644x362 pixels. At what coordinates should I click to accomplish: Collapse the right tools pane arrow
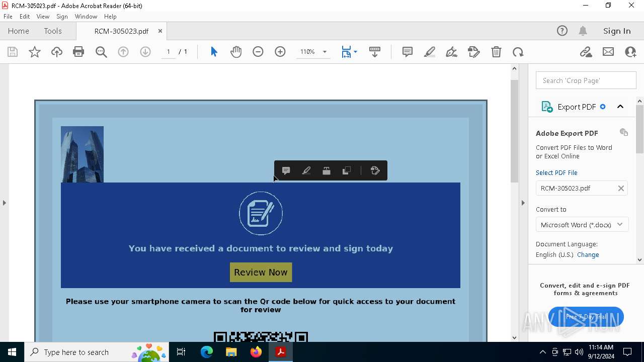coord(523,203)
